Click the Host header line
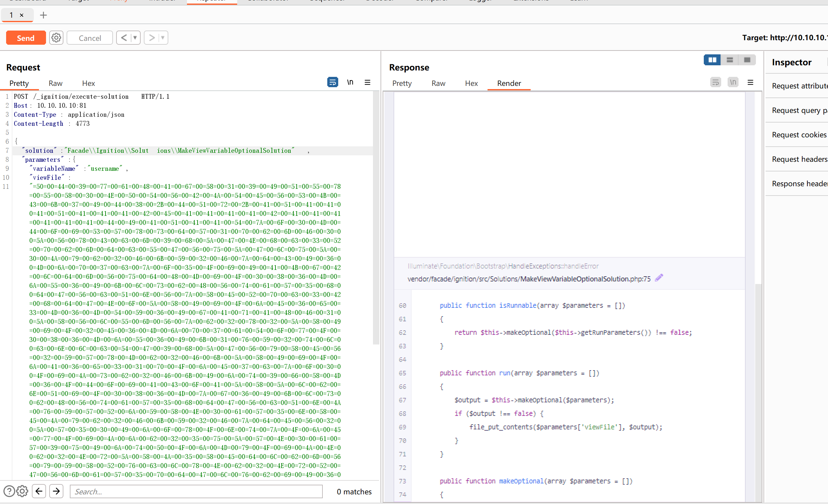 (x=50, y=106)
